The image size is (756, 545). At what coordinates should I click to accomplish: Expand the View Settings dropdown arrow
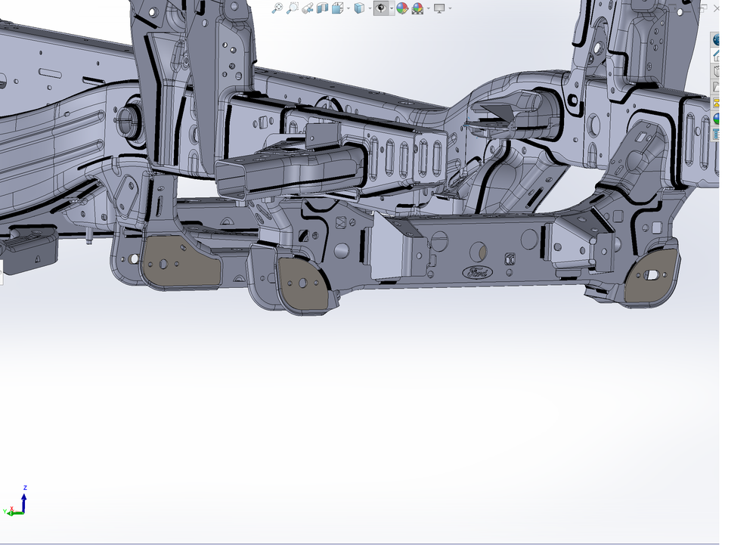pyautogui.click(x=449, y=8)
